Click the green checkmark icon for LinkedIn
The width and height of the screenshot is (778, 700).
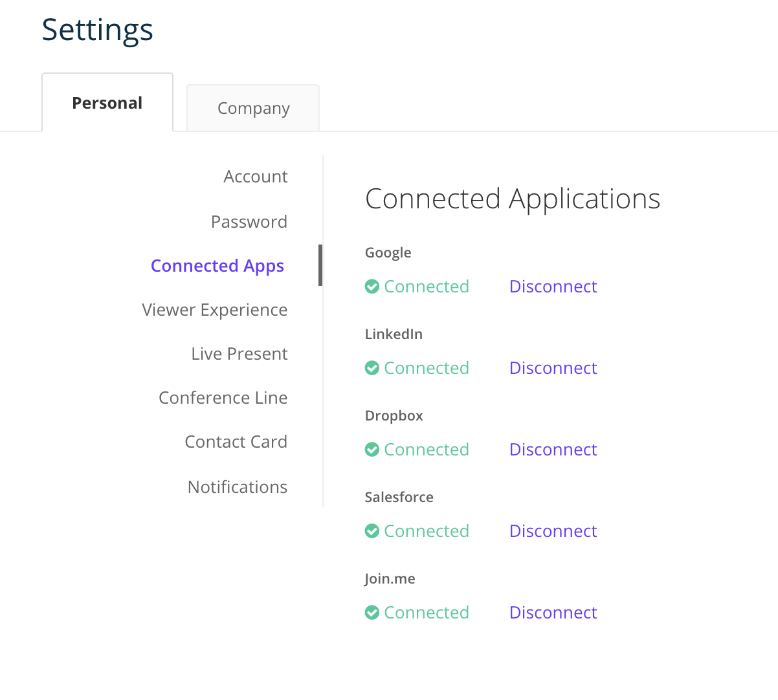tap(372, 368)
